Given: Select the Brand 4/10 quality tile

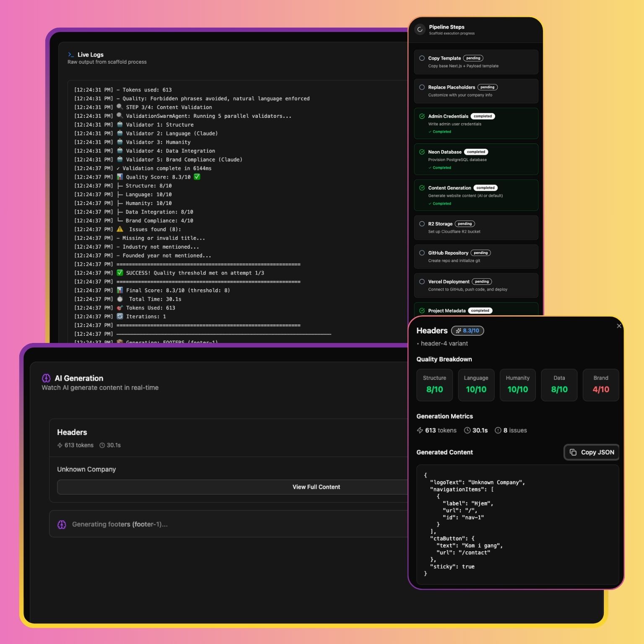Looking at the screenshot, I should [600, 385].
